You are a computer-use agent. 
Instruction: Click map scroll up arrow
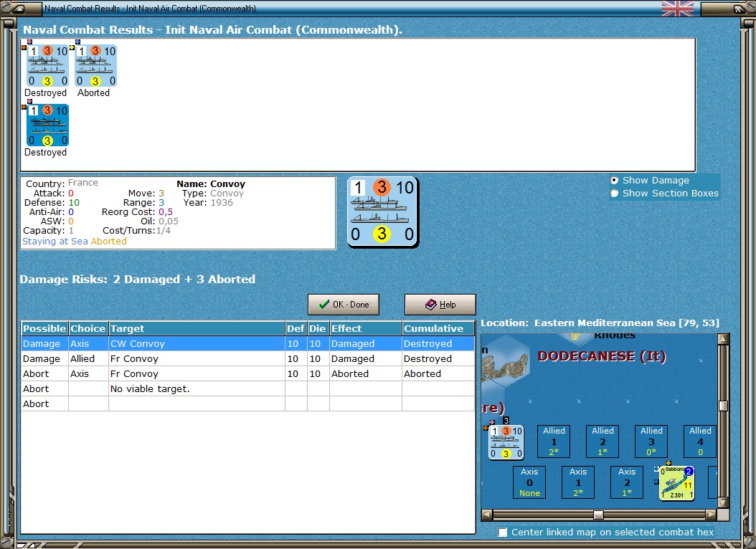pyautogui.click(x=723, y=338)
